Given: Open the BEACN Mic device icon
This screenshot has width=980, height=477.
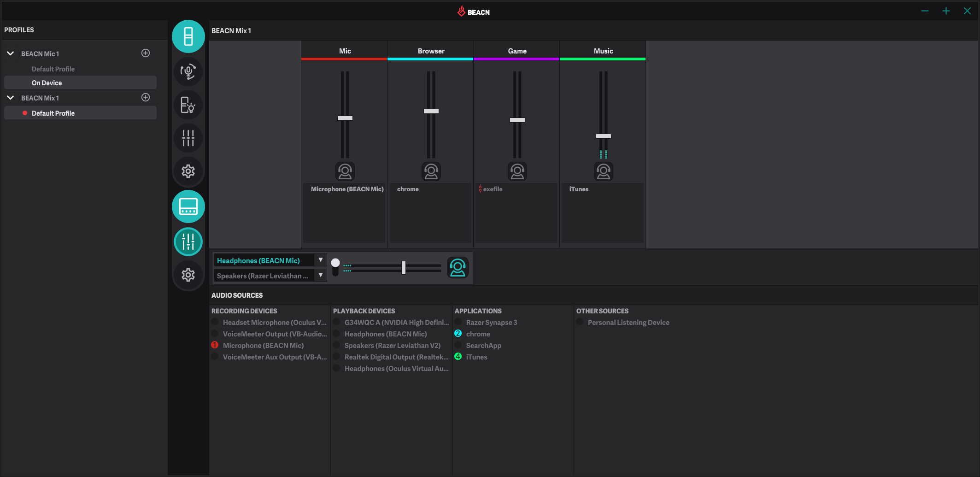Looking at the screenshot, I should [188, 36].
